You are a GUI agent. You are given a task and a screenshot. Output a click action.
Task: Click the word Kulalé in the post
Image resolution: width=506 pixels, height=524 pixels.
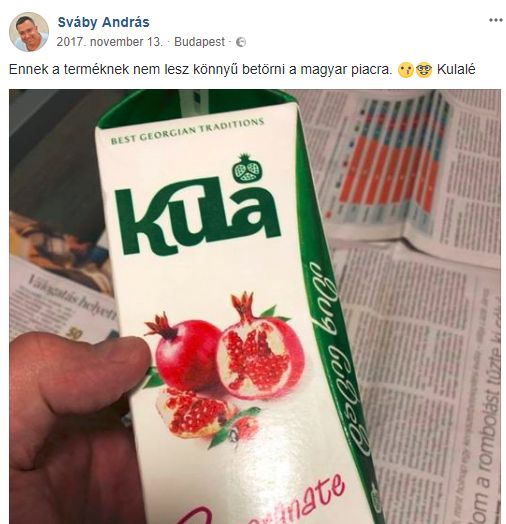tap(456, 70)
